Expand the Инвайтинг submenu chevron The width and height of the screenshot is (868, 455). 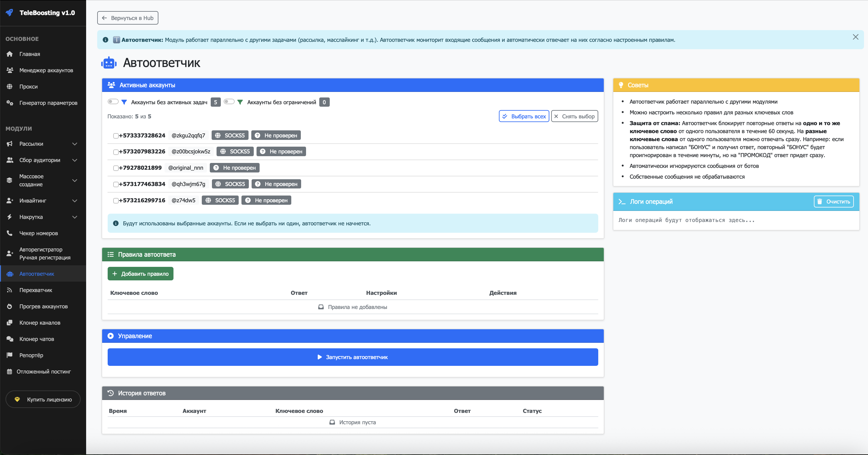tap(74, 201)
